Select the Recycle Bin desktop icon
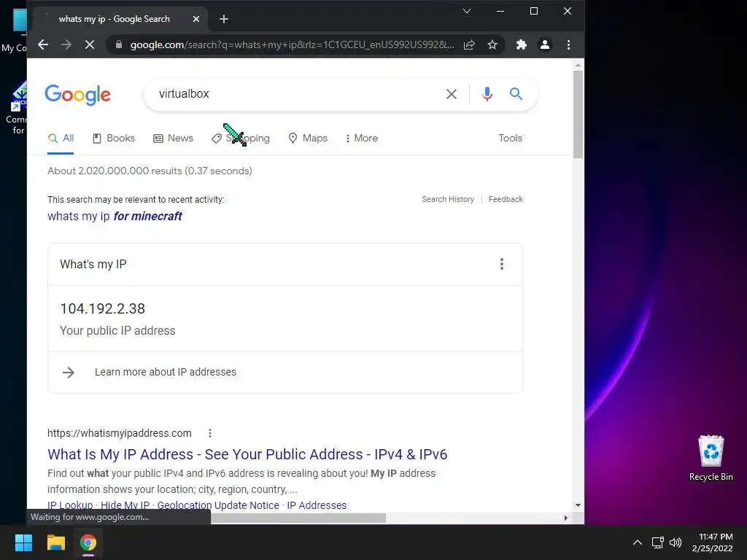This screenshot has width=747, height=560. click(x=711, y=458)
